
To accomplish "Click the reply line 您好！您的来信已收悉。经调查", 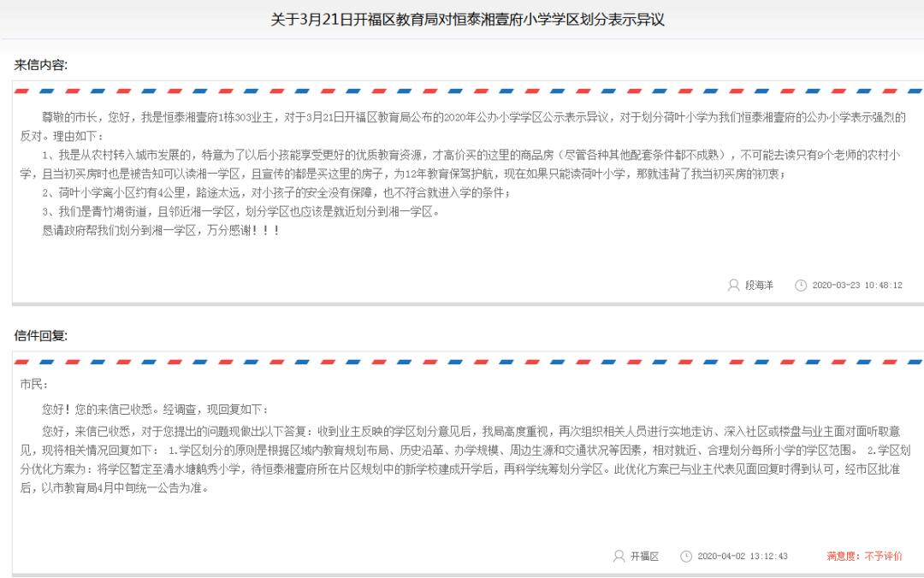I will click(155, 410).
